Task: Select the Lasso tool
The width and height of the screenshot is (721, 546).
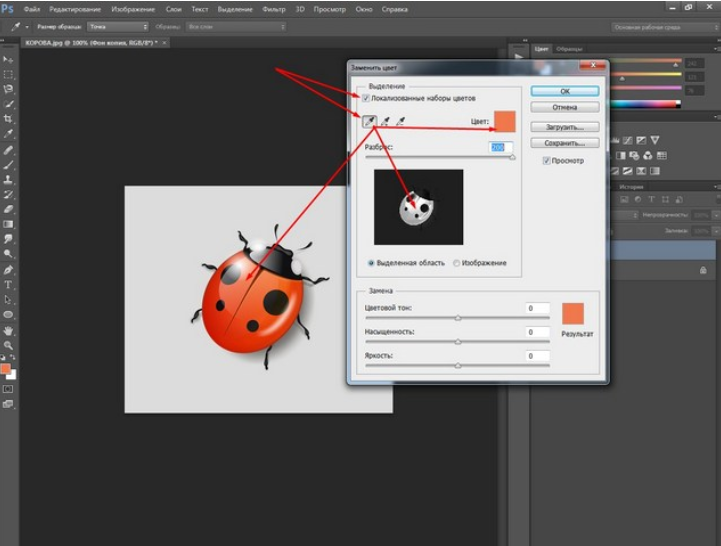Action: (x=8, y=89)
